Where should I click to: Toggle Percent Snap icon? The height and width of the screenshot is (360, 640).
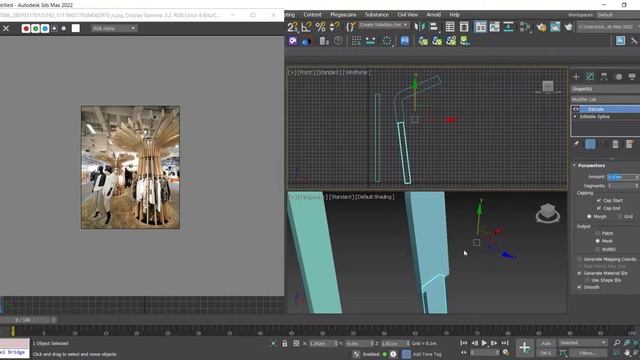pyautogui.click(x=320, y=27)
